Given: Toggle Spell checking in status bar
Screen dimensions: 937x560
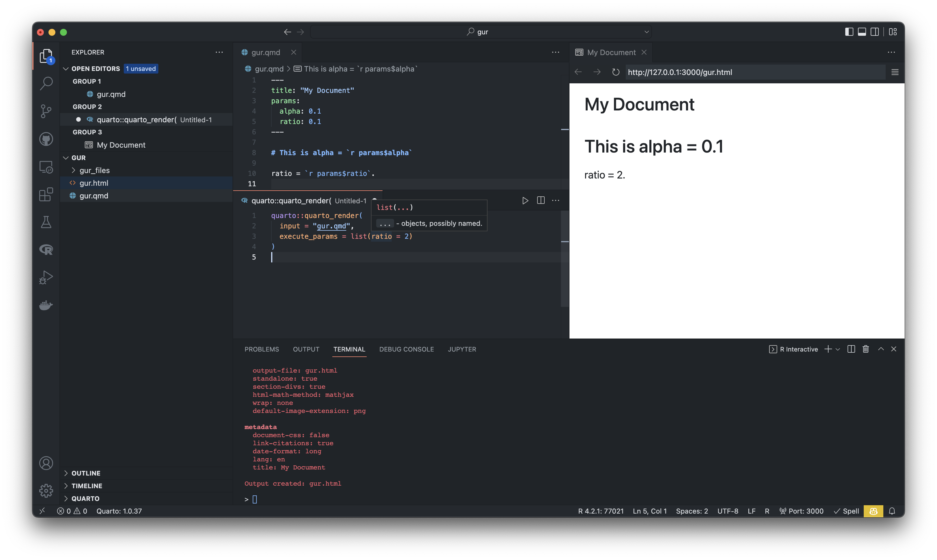Looking at the screenshot, I should tap(846, 511).
